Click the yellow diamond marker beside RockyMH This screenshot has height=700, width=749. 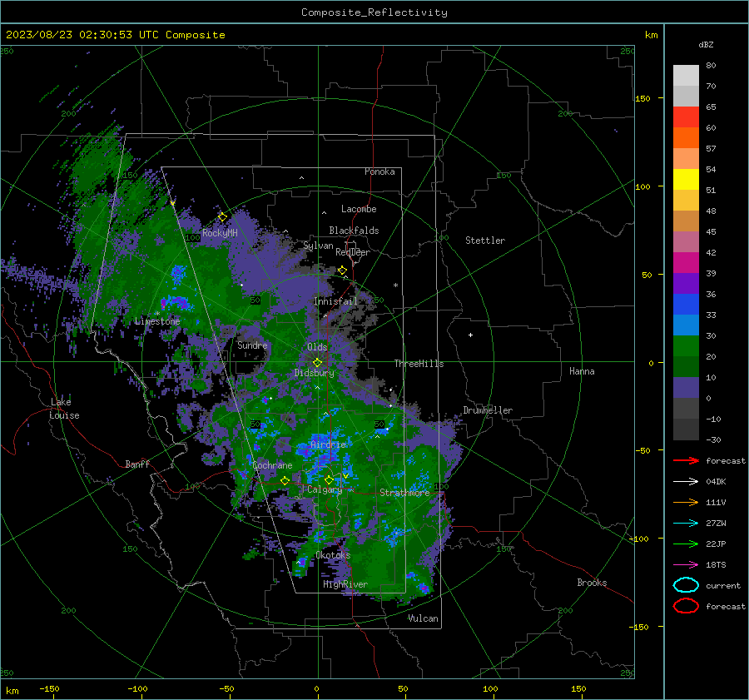[x=222, y=217]
